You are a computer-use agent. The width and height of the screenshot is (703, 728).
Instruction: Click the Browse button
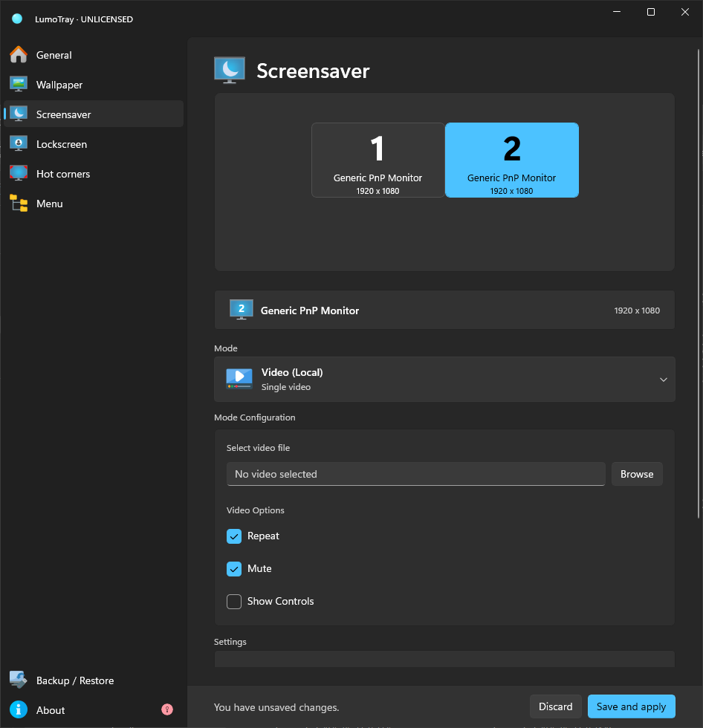click(x=637, y=474)
